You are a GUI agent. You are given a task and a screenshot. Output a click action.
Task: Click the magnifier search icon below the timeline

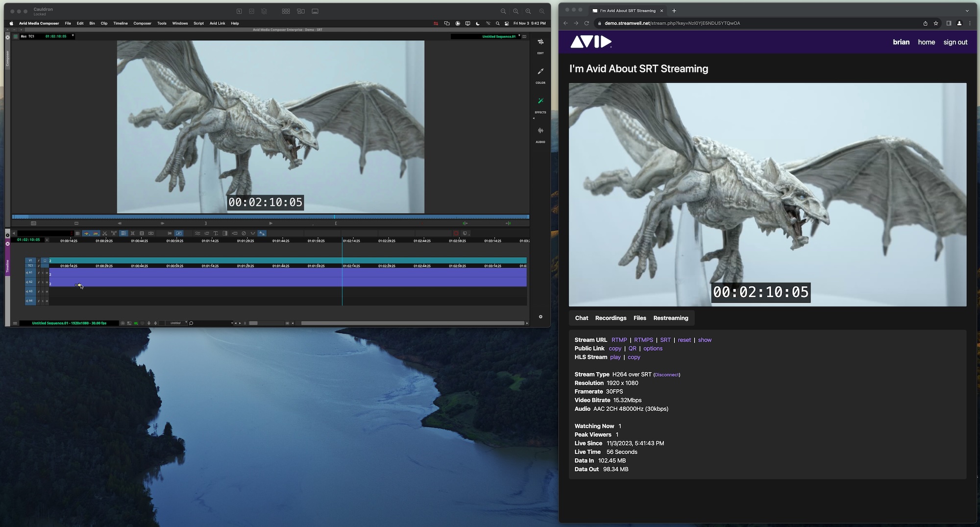pos(191,323)
